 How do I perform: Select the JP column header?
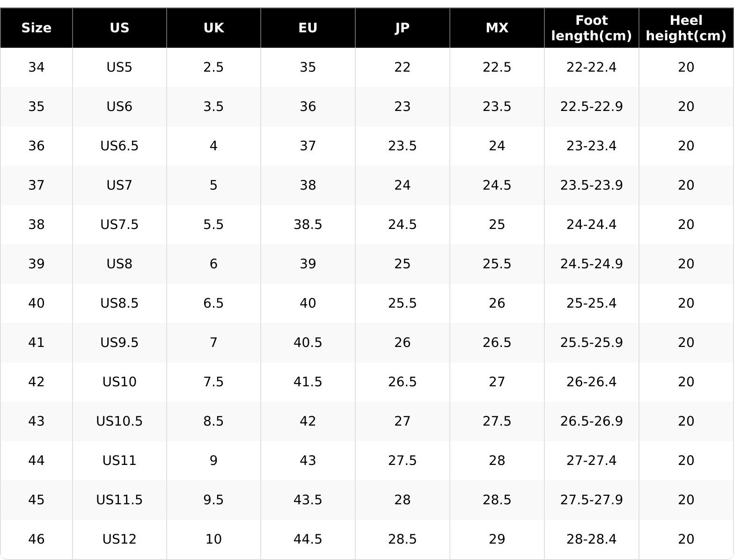click(402, 28)
